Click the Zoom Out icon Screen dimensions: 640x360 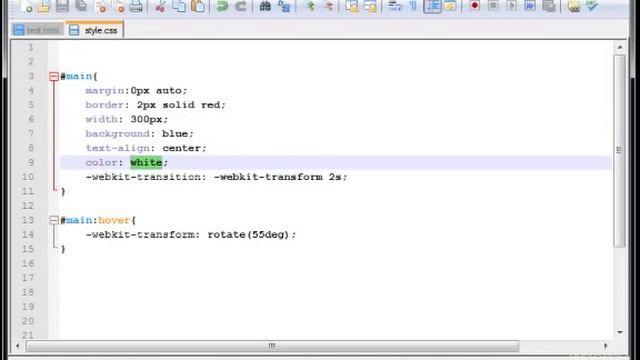pos(329,6)
